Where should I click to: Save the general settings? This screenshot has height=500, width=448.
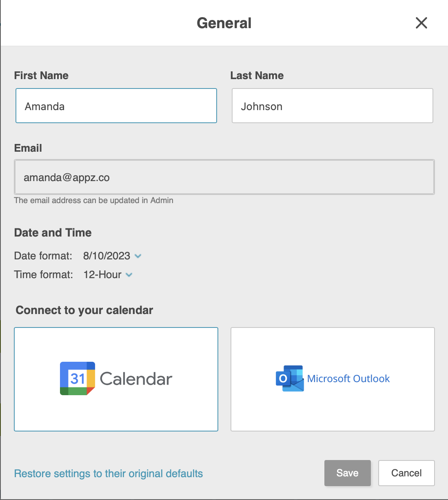pos(348,473)
